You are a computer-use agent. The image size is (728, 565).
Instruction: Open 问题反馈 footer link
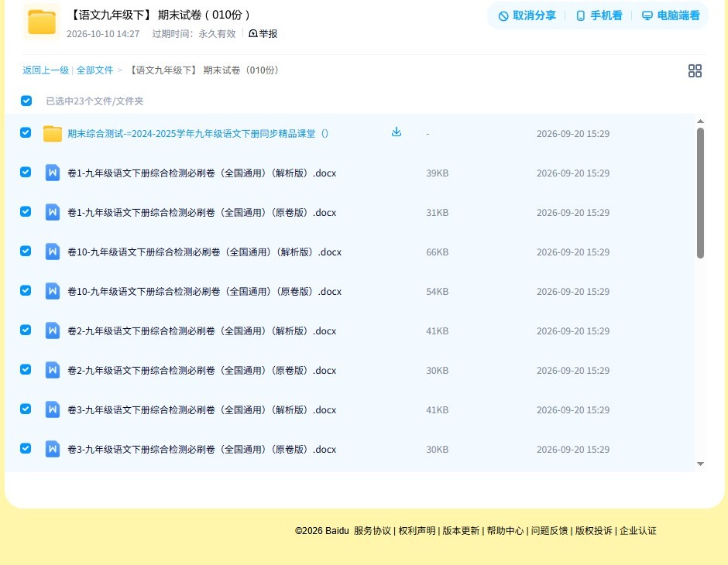(549, 531)
